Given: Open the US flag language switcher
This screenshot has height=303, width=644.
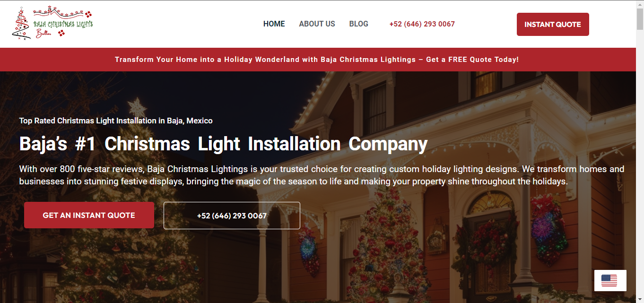Looking at the screenshot, I should pos(610,280).
